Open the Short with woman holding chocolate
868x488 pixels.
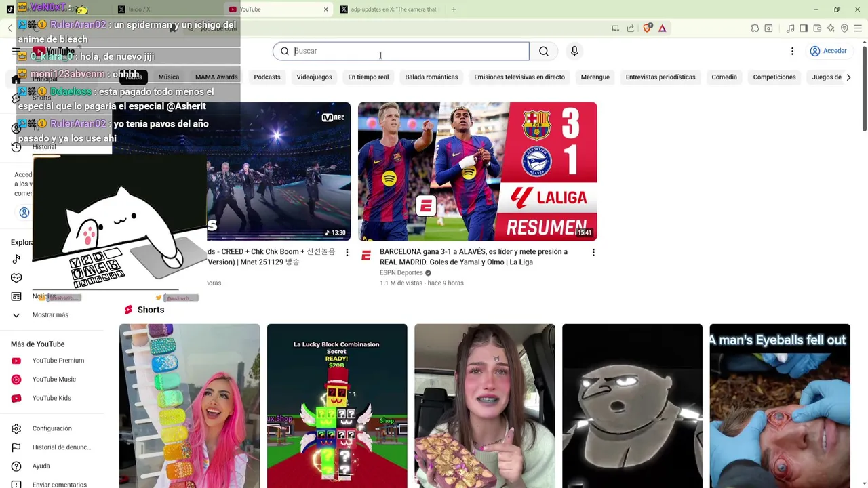(485, 405)
